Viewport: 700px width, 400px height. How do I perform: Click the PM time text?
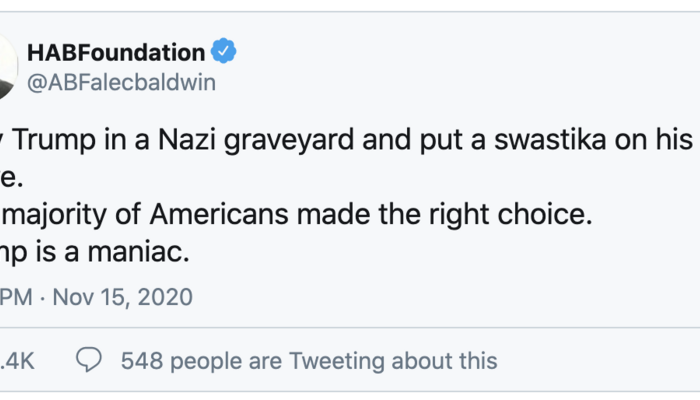(x=18, y=297)
